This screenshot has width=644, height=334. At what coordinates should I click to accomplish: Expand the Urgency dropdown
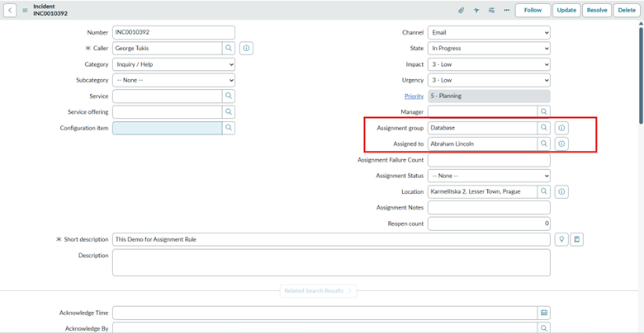point(488,80)
